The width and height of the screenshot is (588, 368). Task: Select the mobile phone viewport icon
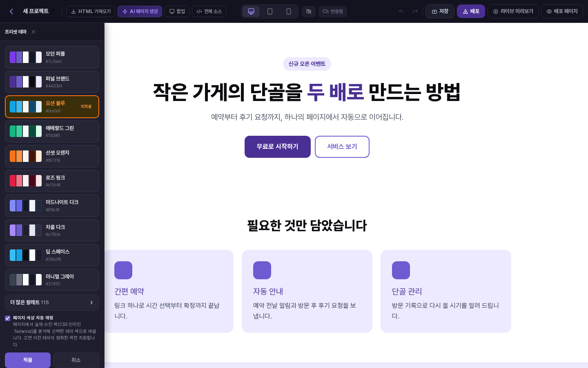tap(289, 11)
